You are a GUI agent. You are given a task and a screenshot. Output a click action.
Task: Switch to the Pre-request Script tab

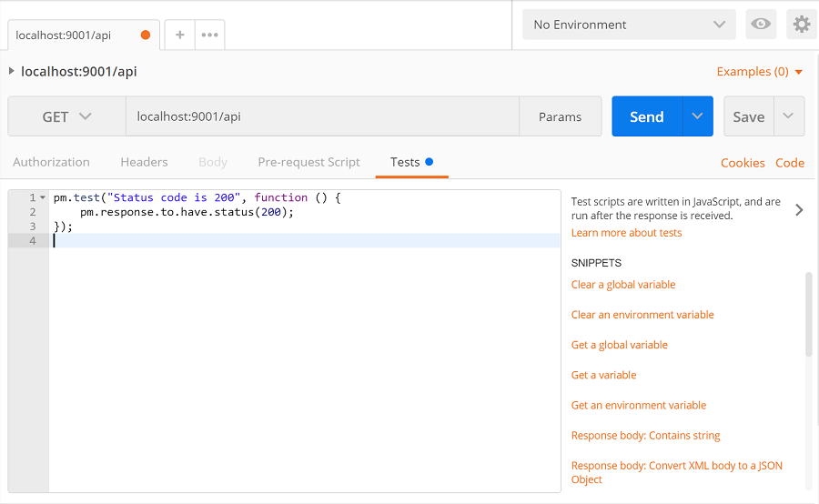pyautogui.click(x=308, y=162)
